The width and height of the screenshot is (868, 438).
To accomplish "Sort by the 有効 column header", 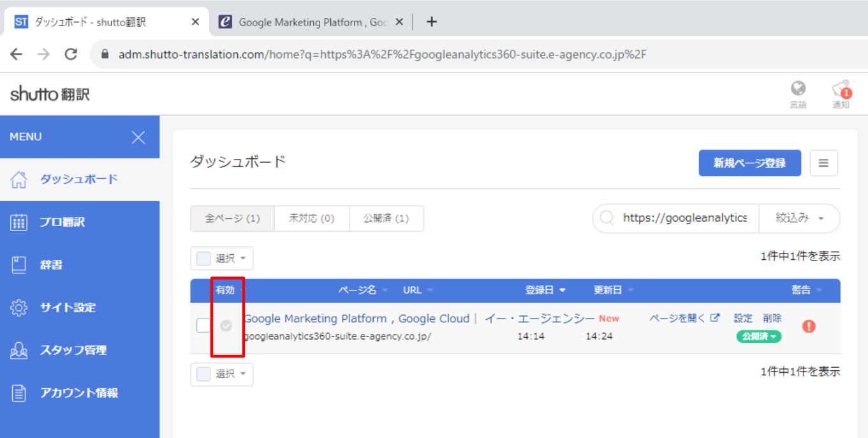I will pyautogui.click(x=225, y=290).
